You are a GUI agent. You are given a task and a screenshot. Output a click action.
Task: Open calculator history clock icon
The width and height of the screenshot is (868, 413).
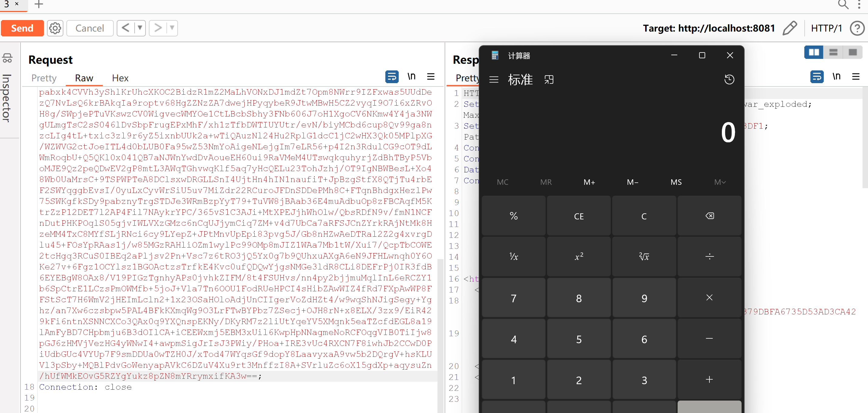(729, 80)
